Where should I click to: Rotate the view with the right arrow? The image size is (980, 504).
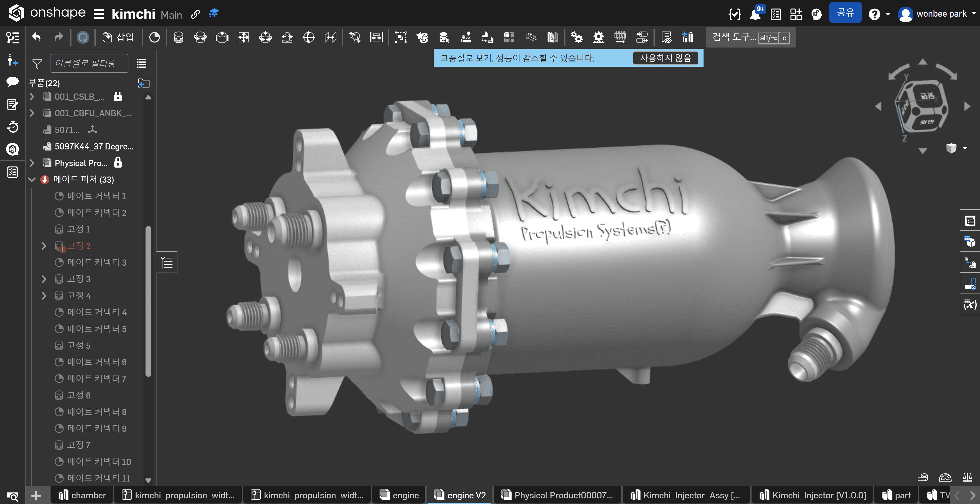967,107
